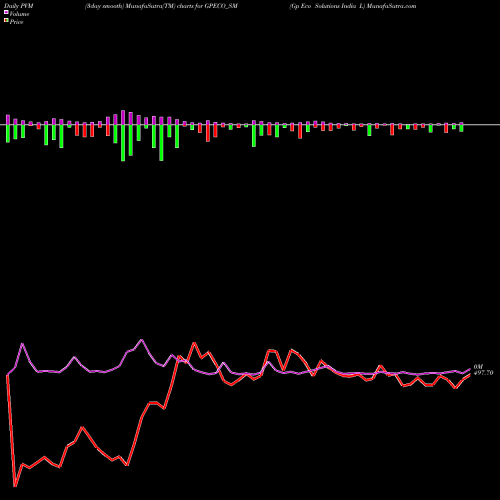
Task: Click the Price legend swatch
Action: pyautogui.click(x=6, y=21)
